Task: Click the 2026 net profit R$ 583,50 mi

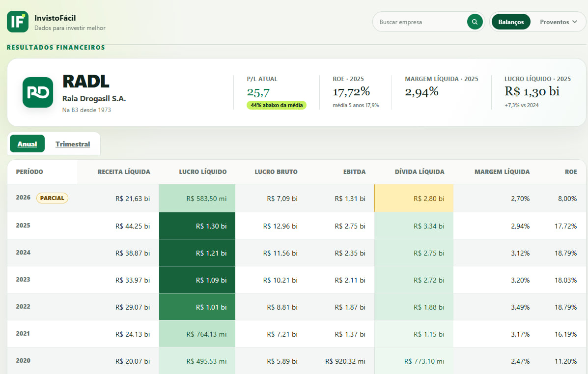Action: coord(206,199)
